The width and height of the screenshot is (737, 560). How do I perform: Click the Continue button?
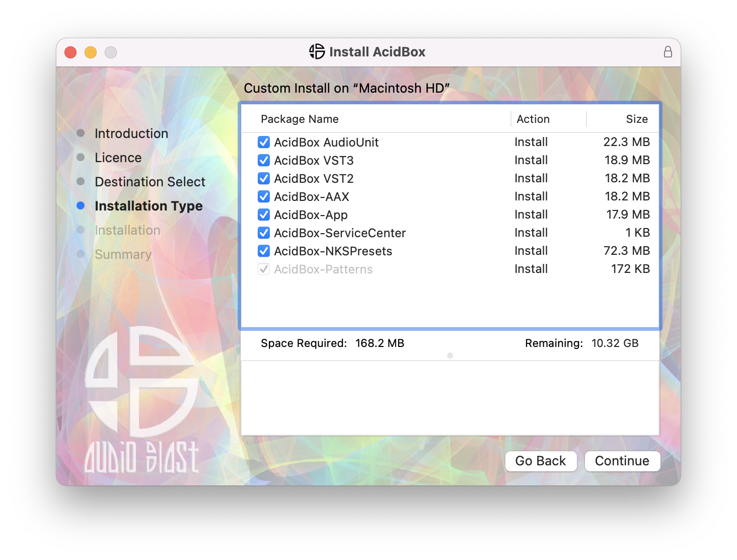pyautogui.click(x=622, y=461)
